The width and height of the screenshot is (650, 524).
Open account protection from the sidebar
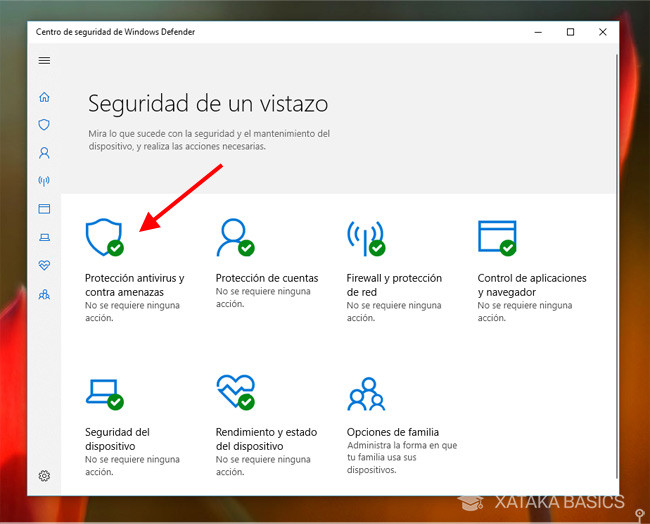point(44,153)
